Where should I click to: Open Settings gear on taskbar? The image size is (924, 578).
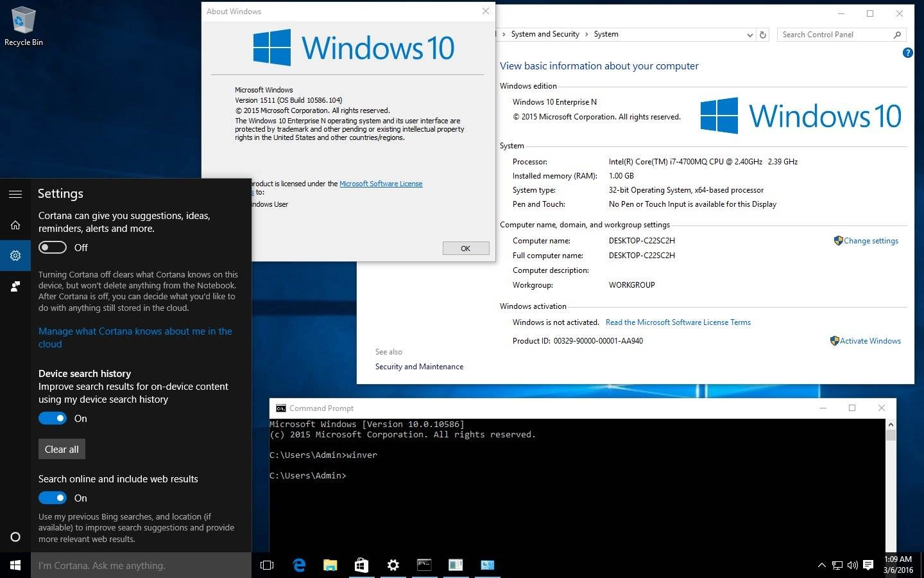tap(393, 565)
